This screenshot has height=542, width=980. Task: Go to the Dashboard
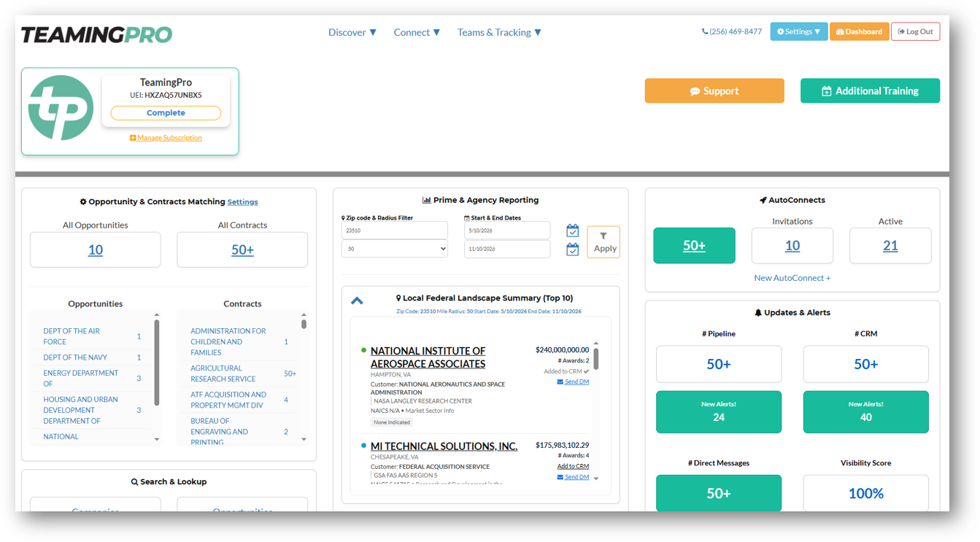click(860, 31)
